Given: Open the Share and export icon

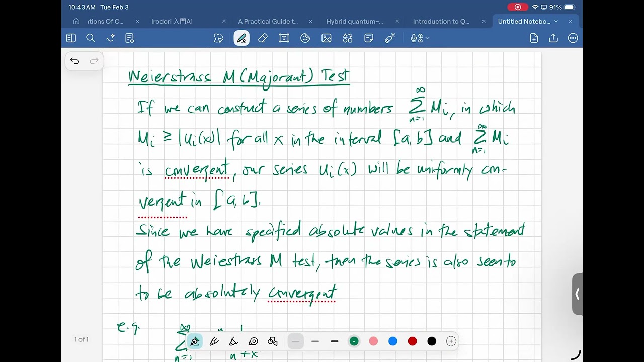Looking at the screenshot, I should 553,38.
